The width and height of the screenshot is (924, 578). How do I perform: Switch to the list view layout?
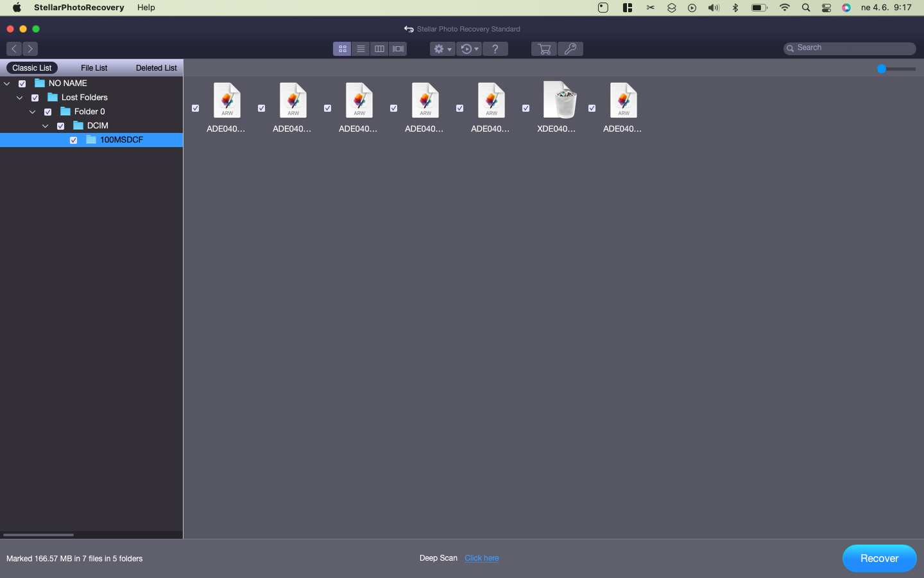click(x=361, y=49)
